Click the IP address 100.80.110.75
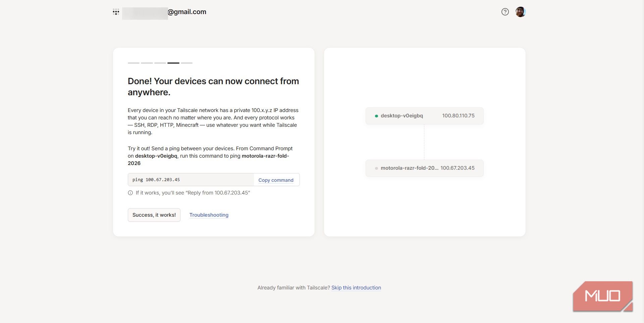This screenshot has height=323, width=644. pyautogui.click(x=458, y=116)
